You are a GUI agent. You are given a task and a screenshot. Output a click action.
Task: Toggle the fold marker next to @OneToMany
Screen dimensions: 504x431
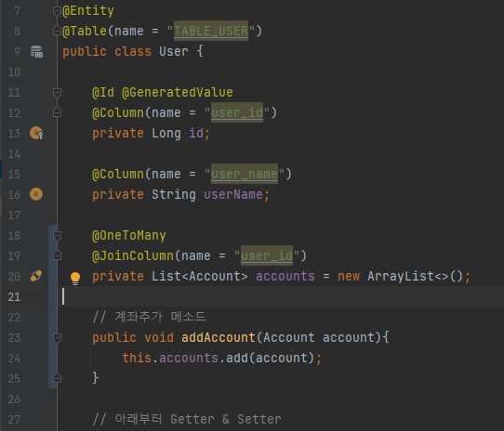click(57, 236)
